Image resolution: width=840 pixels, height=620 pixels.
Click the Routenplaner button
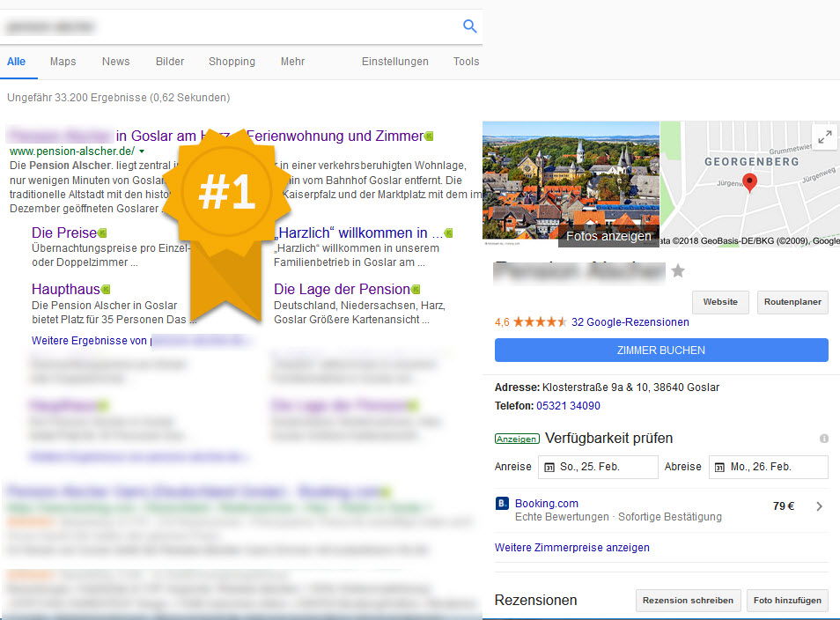tap(792, 302)
